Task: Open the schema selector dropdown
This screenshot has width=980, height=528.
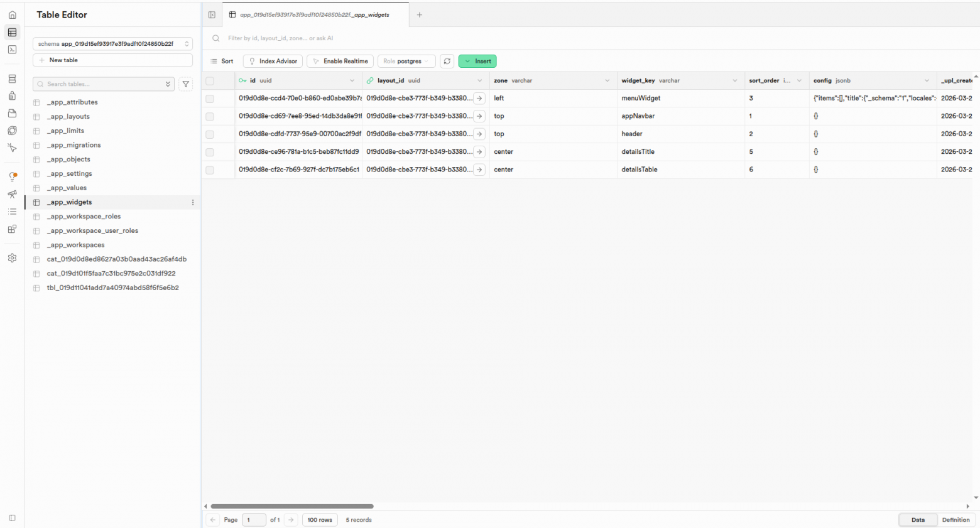Action: (112, 44)
